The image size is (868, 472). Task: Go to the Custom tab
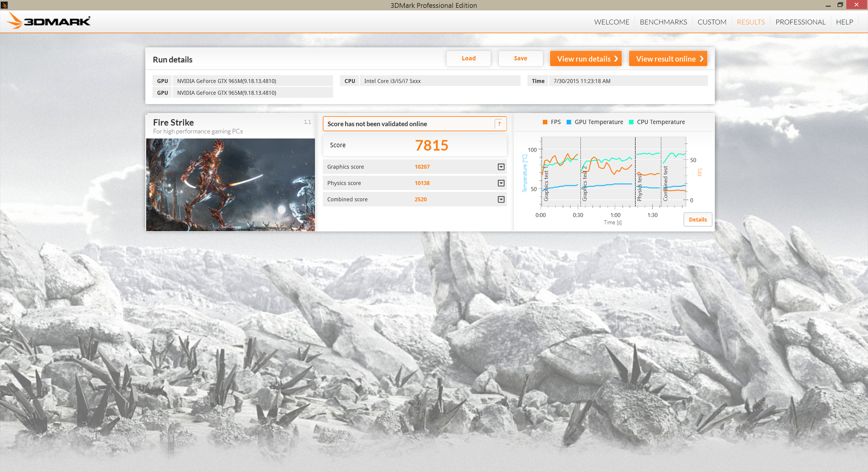pyautogui.click(x=712, y=22)
